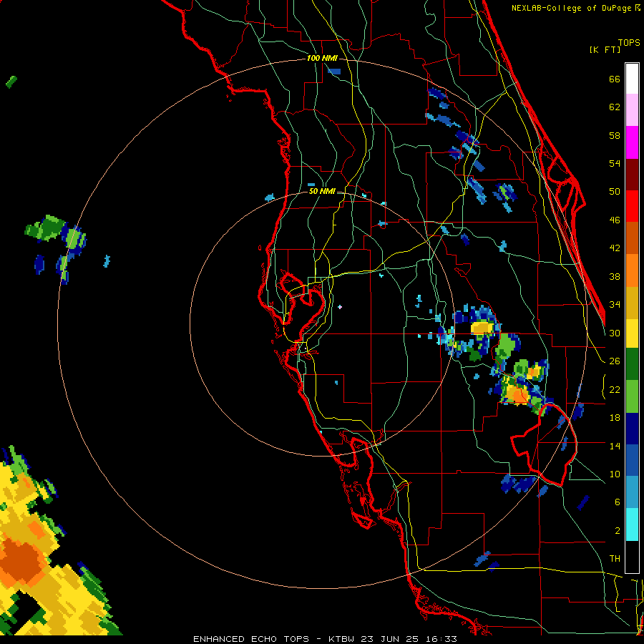Click the ENHANCED ECHO TOPS product title
Screen dimensions: 644x644
click(x=251, y=639)
